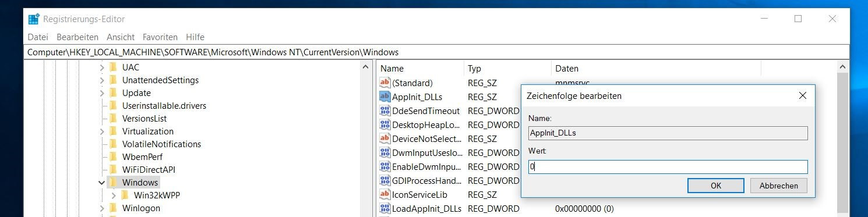Open the Hilfe menu
The height and width of the screenshot is (217, 868).
pos(195,37)
